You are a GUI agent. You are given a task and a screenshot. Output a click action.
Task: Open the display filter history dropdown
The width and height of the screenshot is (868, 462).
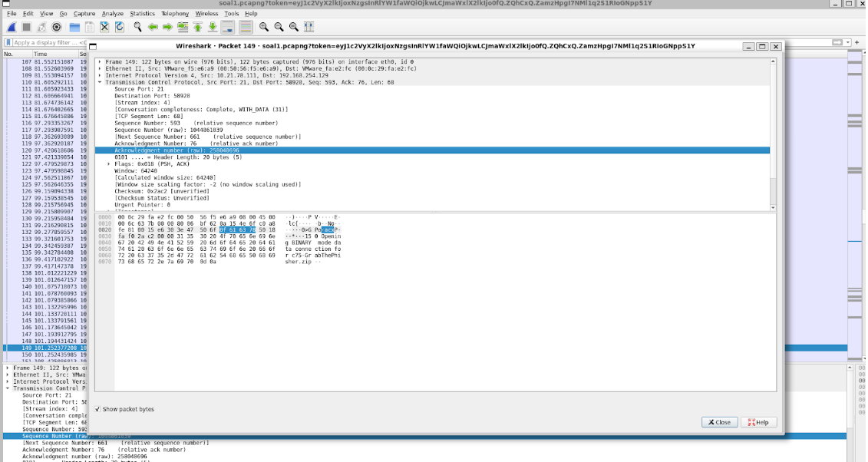pos(847,43)
